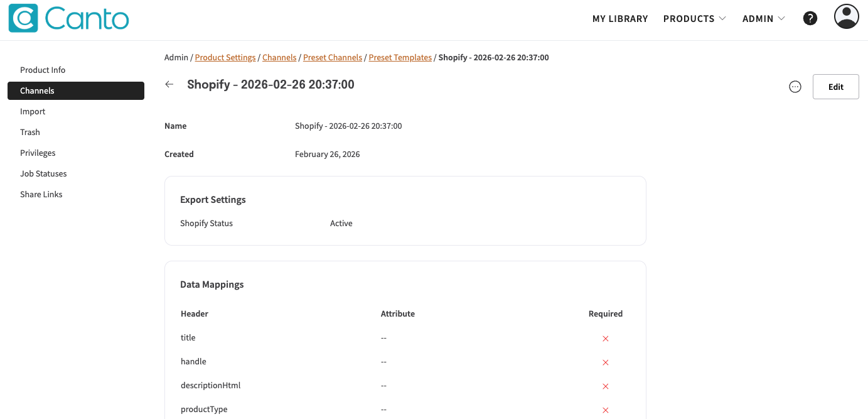868x419 pixels.
Task: Open the more options ellipsis menu
Action: coord(795,87)
